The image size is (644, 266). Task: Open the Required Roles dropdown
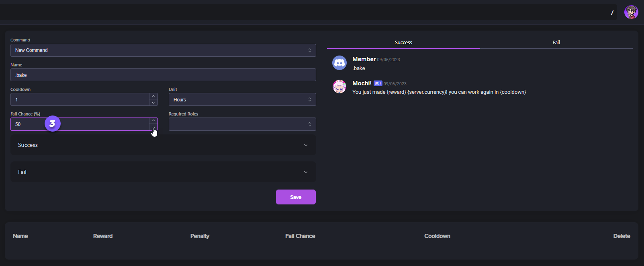tap(242, 124)
